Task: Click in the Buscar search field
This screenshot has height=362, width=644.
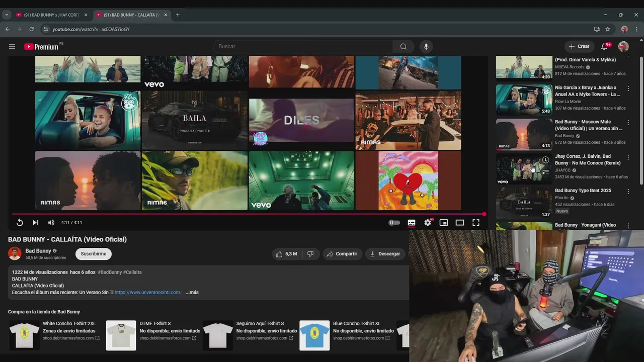Action: click(x=303, y=46)
